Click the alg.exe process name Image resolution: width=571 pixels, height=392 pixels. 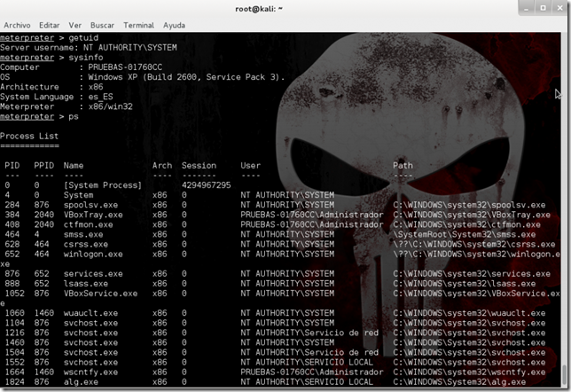pos(81,382)
